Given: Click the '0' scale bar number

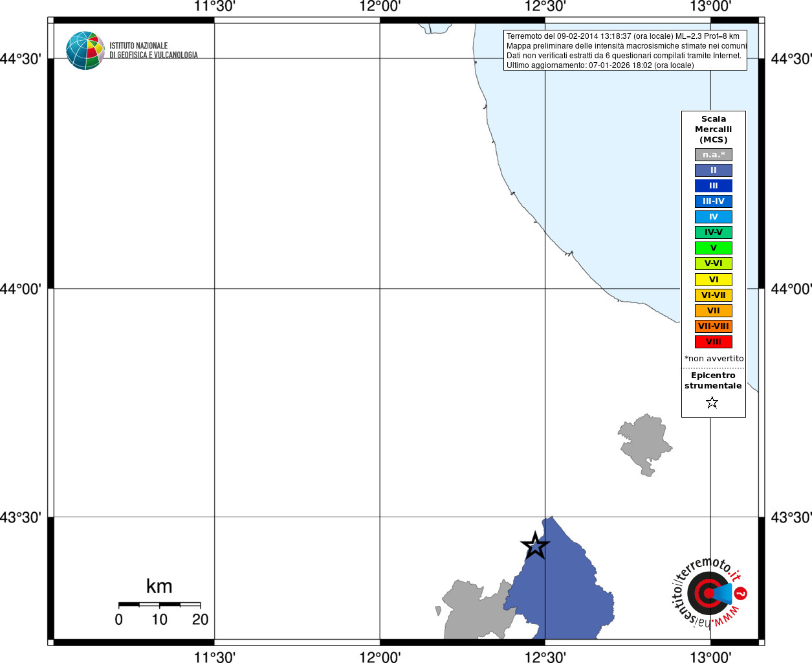Looking at the screenshot, I should click(118, 620).
